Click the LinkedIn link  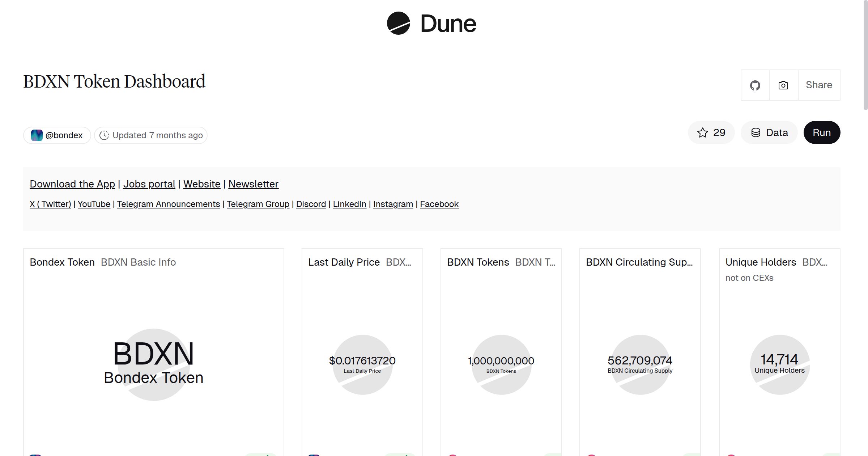pyautogui.click(x=349, y=204)
